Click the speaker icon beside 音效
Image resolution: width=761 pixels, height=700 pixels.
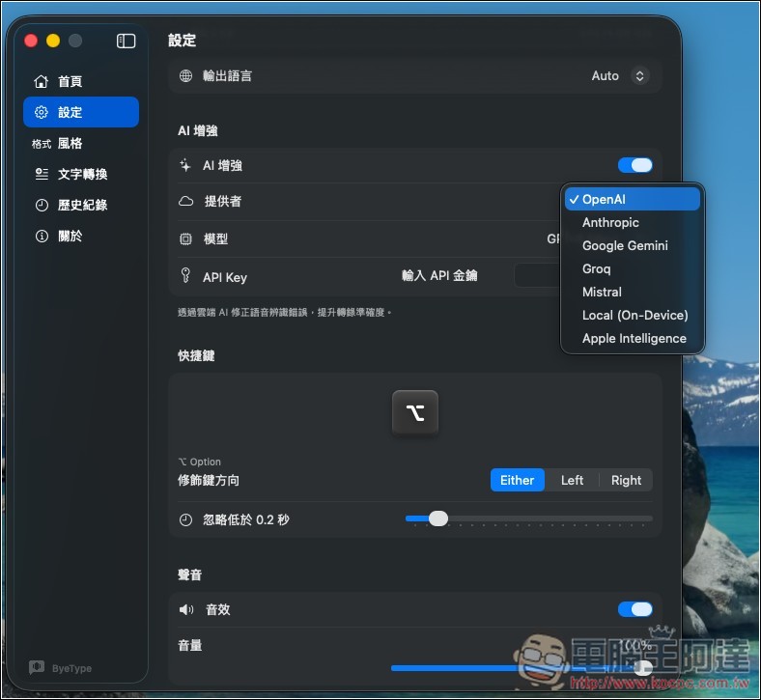click(185, 609)
